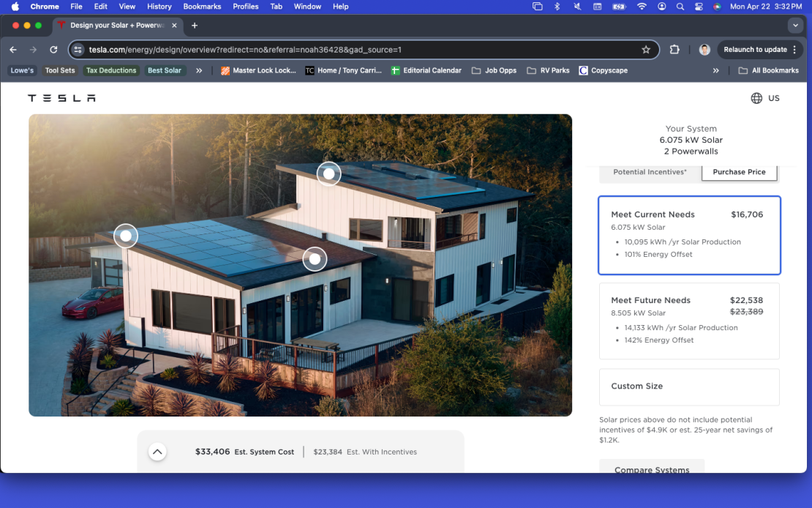This screenshot has height=508, width=812.
Task: Click the left garage roof hotspot
Action: click(x=126, y=236)
